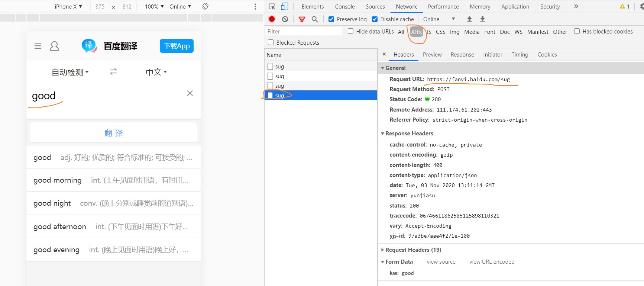Open the Response tab of request
This screenshot has width=644, height=286.
click(x=462, y=55)
